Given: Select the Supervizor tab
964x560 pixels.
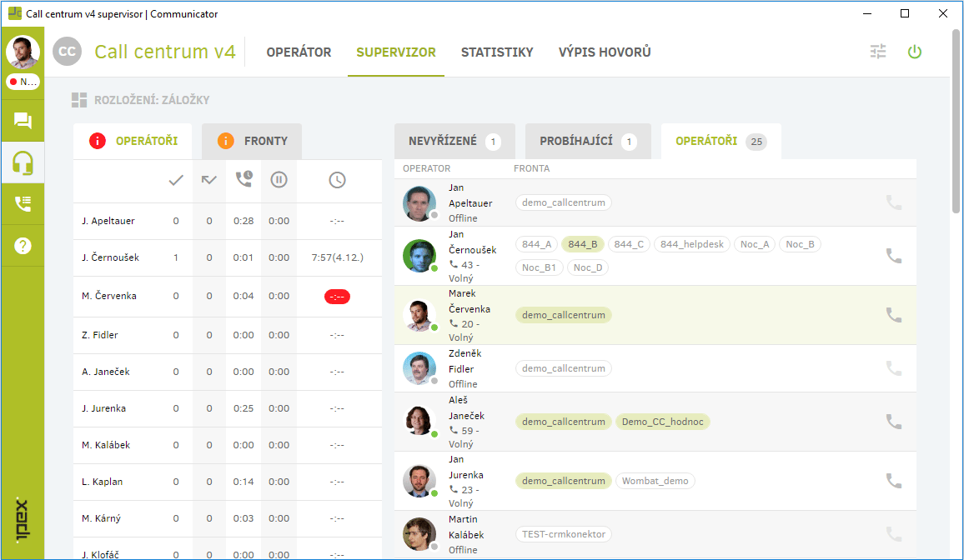Looking at the screenshot, I should point(396,52).
